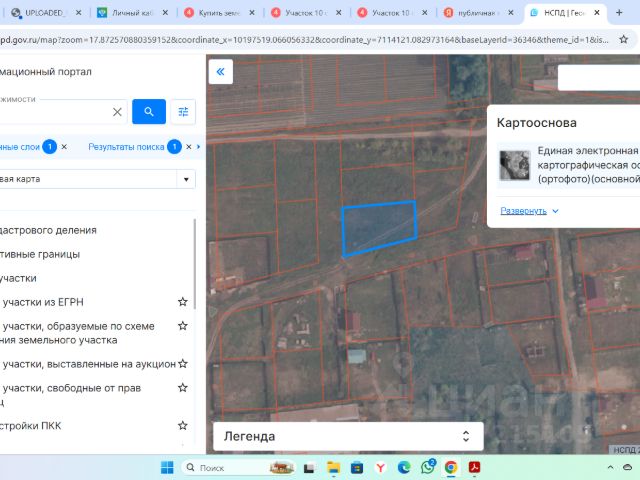
Task: Close the UPLOADED browser tab
Action: pos(78,13)
